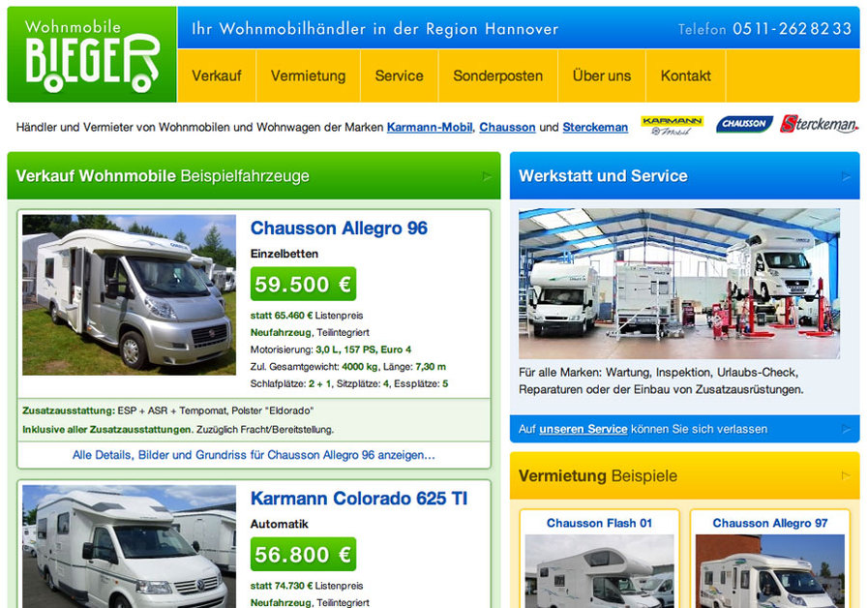Open the Über uns menu item
This screenshot has height=608, width=868.
[602, 76]
